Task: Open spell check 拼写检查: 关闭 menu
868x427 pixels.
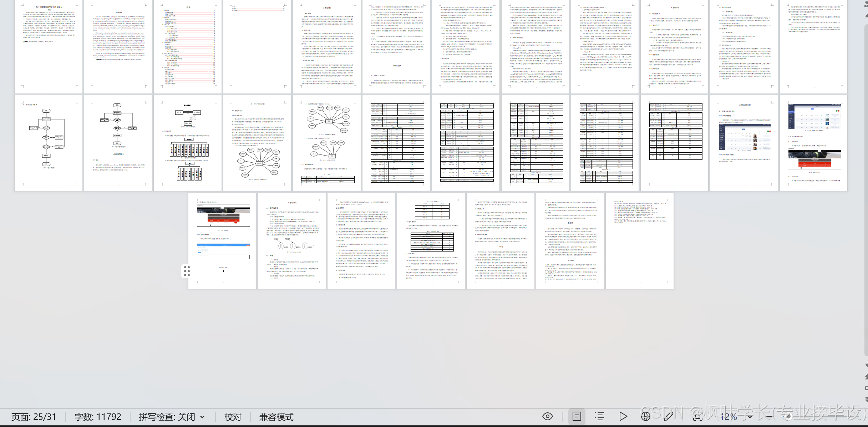Action: 172,417
